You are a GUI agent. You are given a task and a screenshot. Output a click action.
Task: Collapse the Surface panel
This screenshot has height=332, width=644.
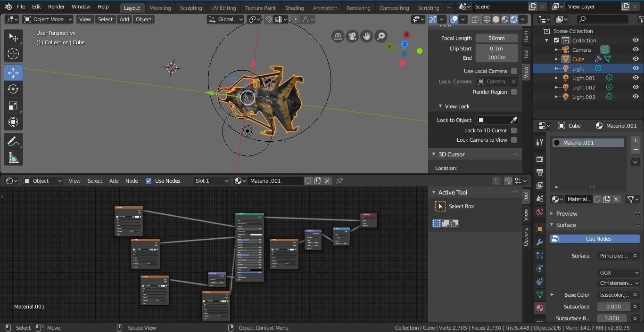pyautogui.click(x=552, y=225)
